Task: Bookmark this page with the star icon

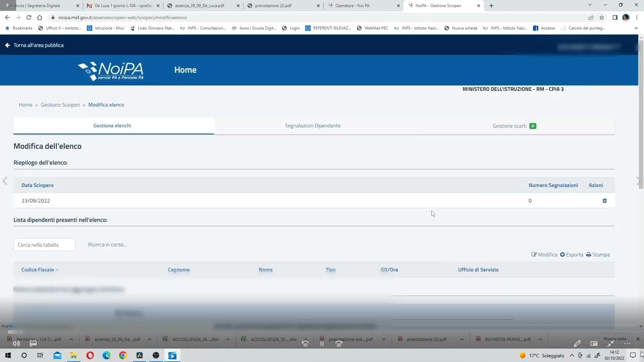Action: pos(602,17)
